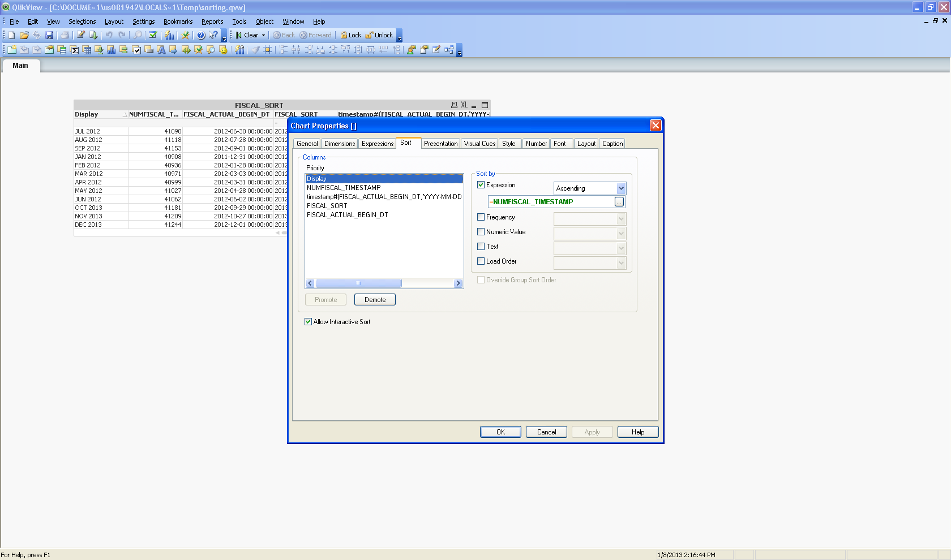Open the Design Grid icon

(x=268, y=50)
